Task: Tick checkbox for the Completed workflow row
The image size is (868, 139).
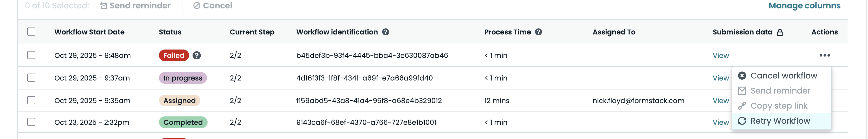Action: click(31, 122)
